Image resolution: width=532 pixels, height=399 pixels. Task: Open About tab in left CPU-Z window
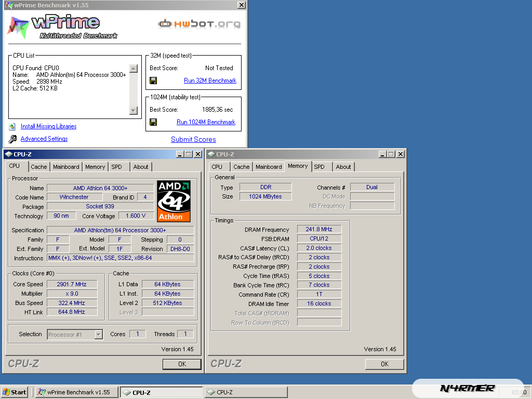point(140,167)
